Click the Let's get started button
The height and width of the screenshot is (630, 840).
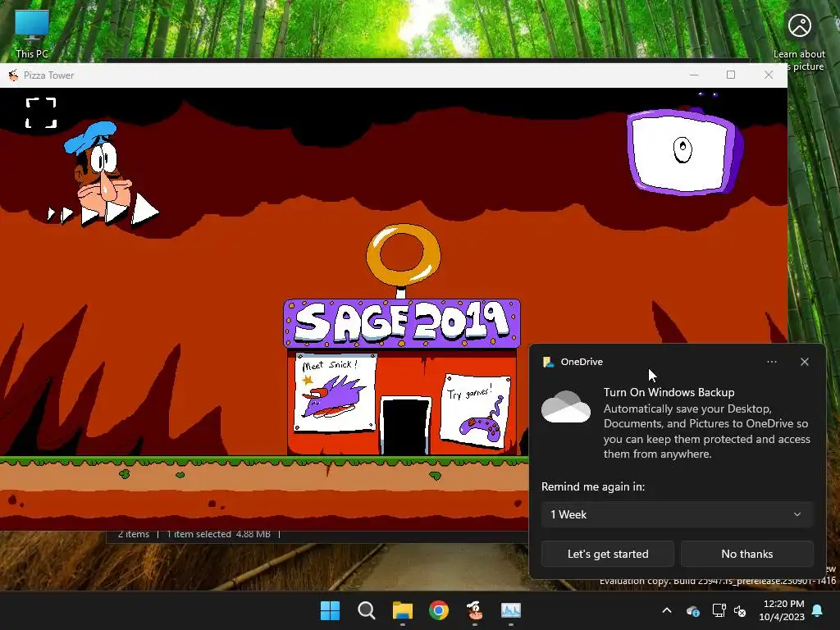(x=608, y=554)
